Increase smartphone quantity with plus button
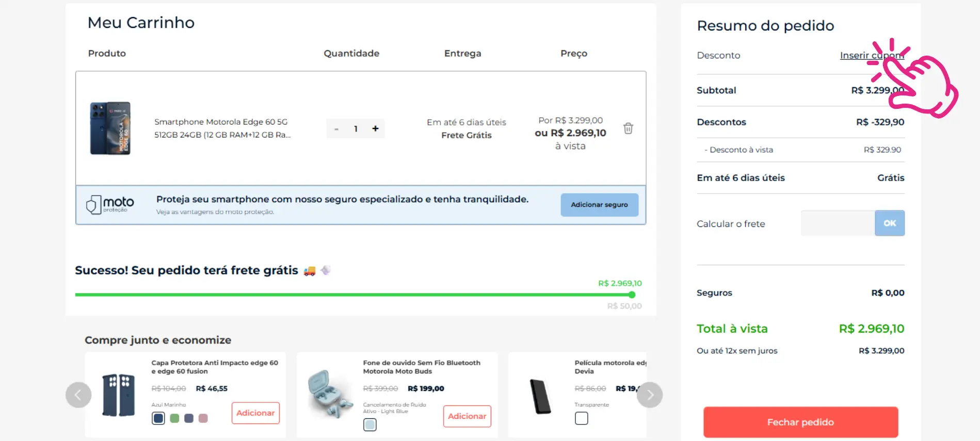The width and height of the screenshot is (980, 441). tap(375, 128)
